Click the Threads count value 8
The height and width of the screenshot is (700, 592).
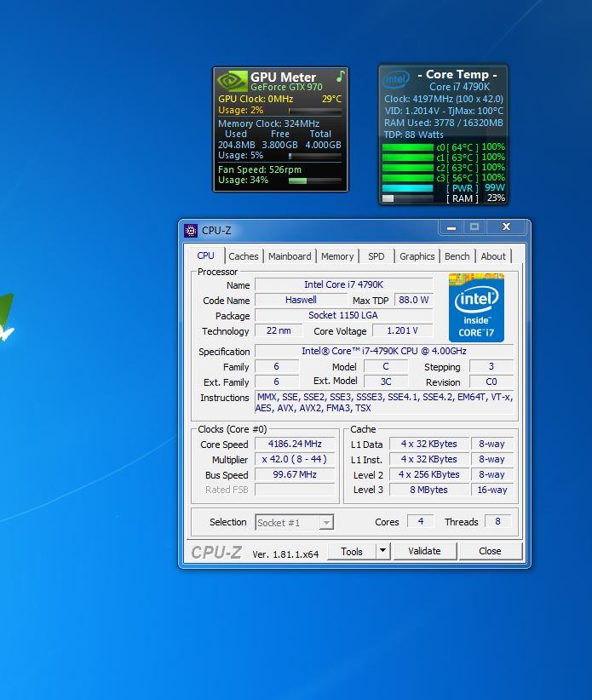click(497, 521)
